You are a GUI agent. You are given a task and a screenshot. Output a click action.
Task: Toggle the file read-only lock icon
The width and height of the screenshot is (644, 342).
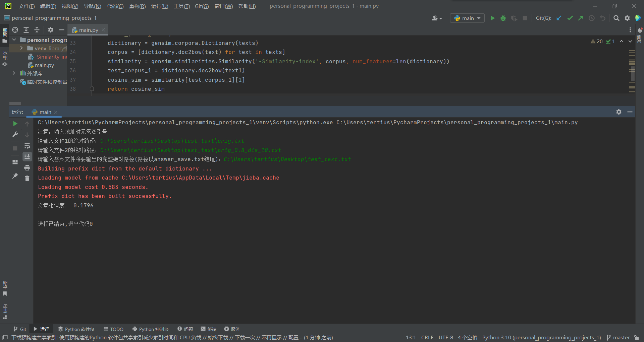pyautogui.click(x=637, y=338)
